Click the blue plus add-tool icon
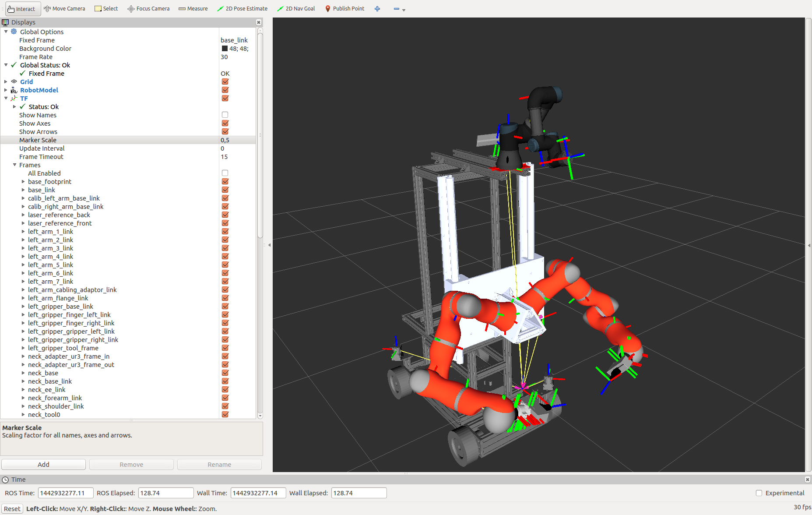812x515 pixels. (377, 9)
